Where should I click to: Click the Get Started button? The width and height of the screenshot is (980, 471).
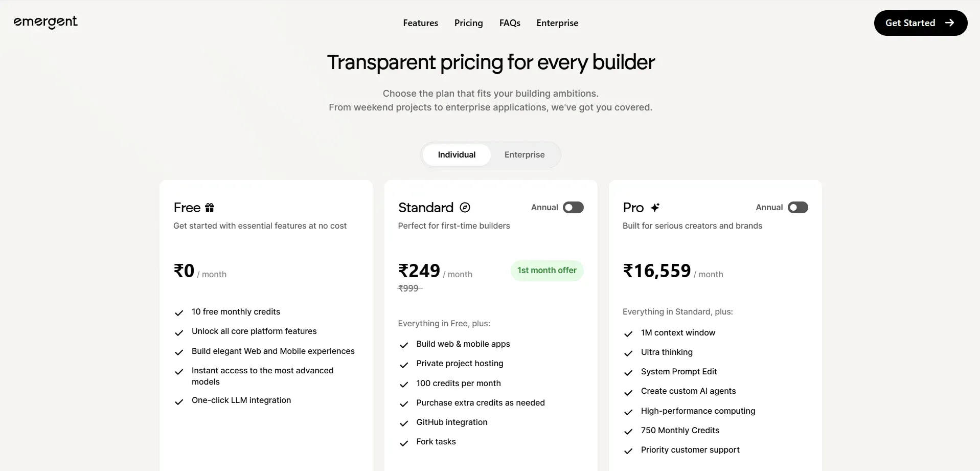[x=920, y=23]
